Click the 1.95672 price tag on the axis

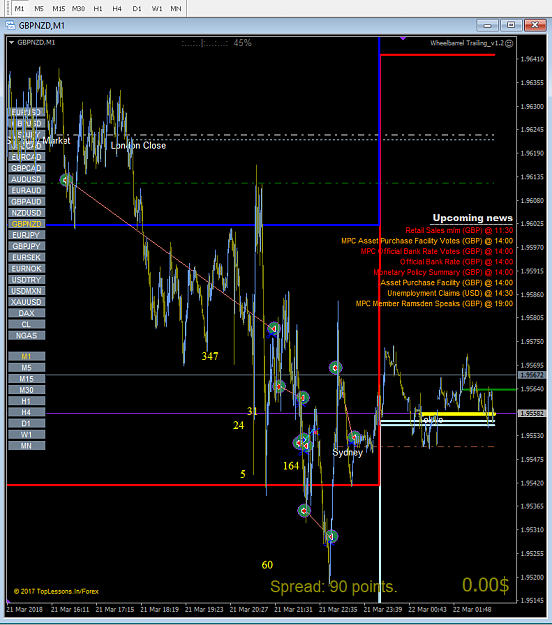click(x=532, y=375)
